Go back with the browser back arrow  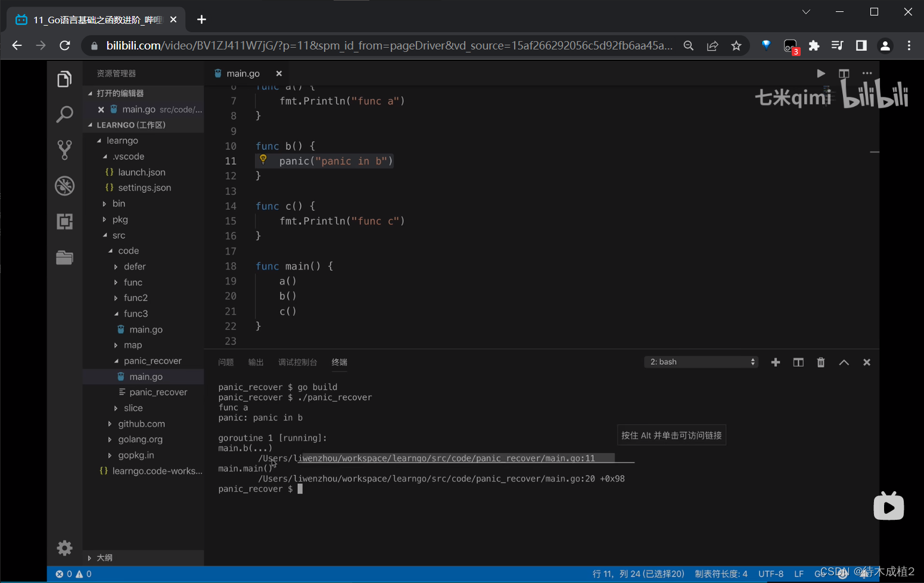pos(17,45)
